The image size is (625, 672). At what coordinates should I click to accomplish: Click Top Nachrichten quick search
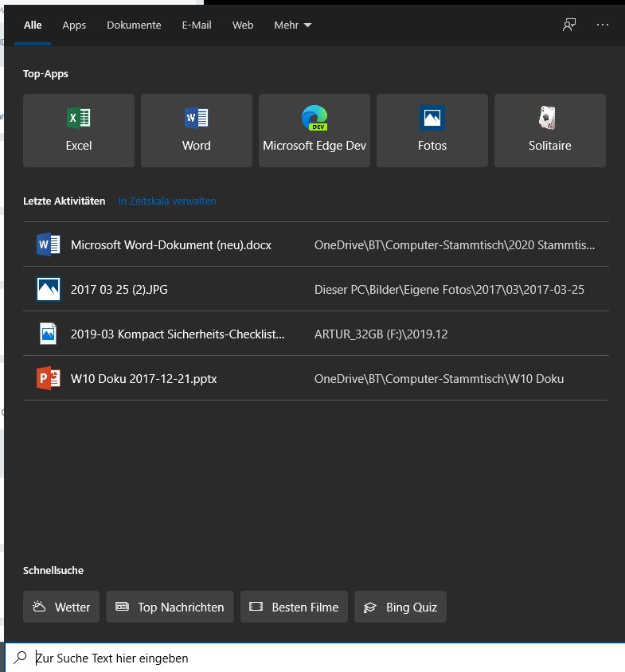170,607
